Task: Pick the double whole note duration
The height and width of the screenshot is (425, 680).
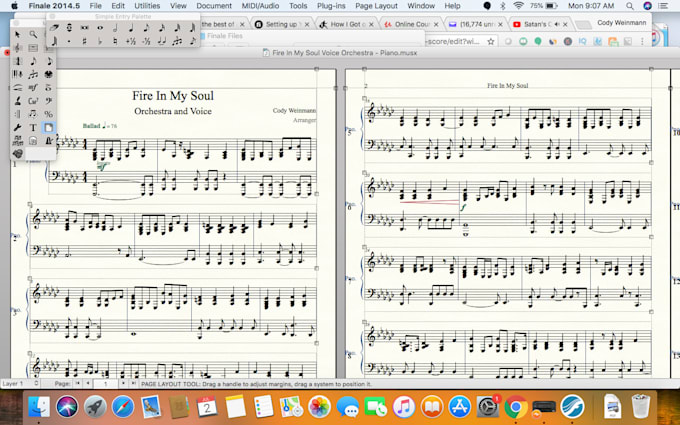Action: [x=85, y=28]
